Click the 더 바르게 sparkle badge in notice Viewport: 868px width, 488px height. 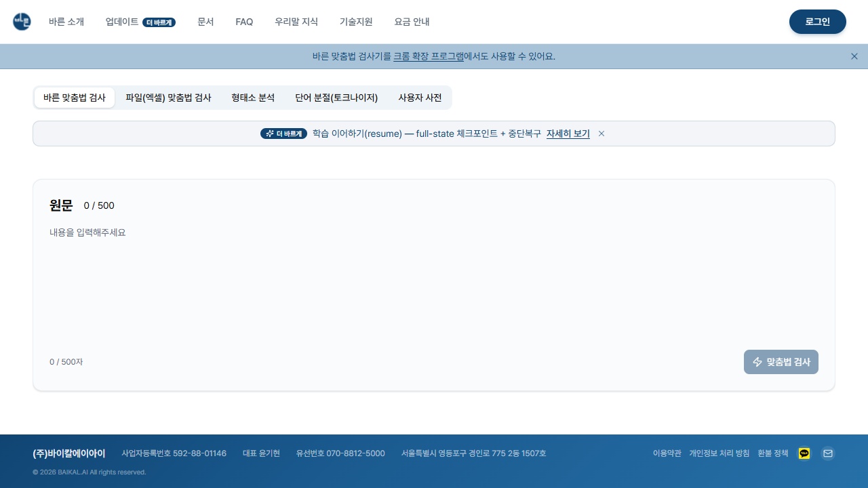[x=283, y=134]
